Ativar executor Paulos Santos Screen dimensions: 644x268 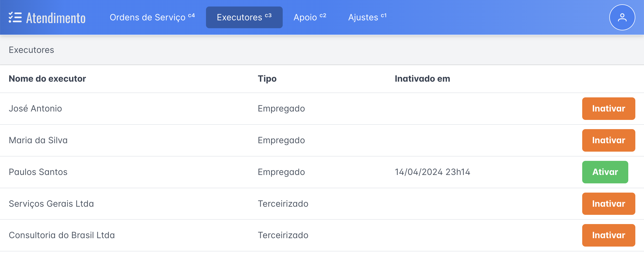point(605,172)
